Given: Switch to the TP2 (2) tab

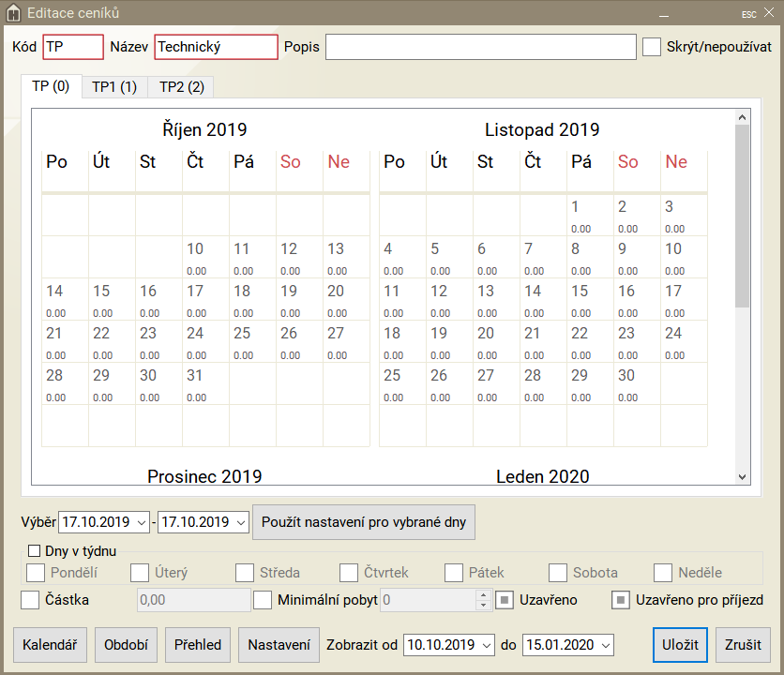Looking at the screenshot, I should click(x=181, y=87).
